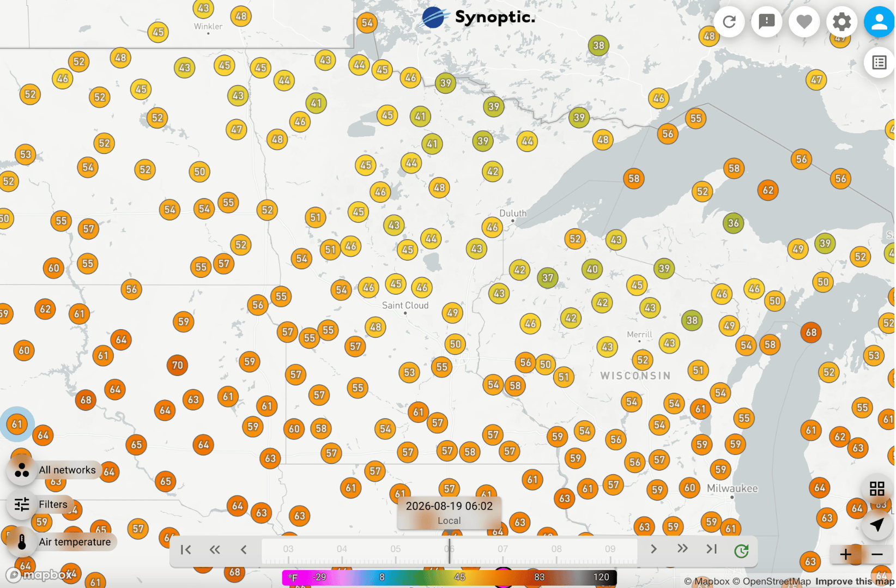896x588 pixels.
Task: Open the list view panel icon
Action: (x=880, y=63)
